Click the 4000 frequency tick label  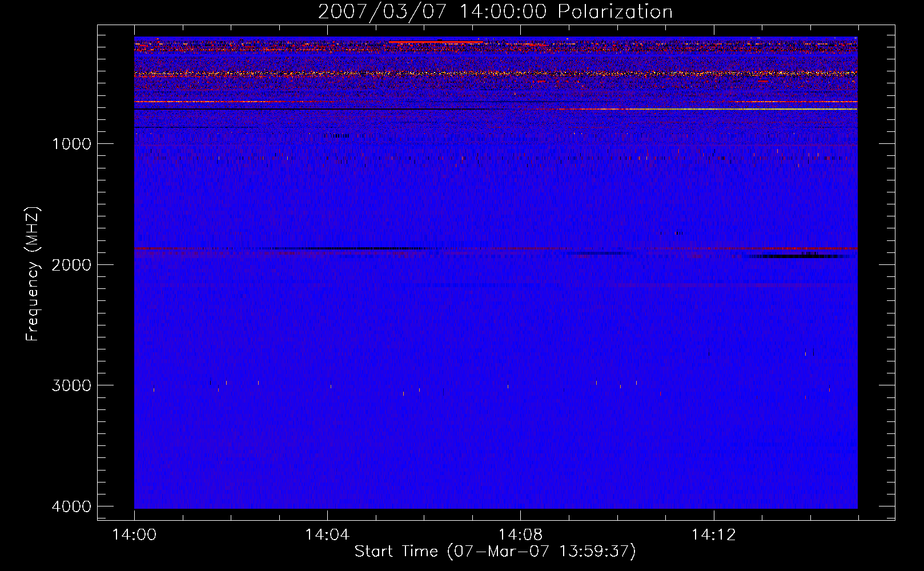(x=71, y=506)
